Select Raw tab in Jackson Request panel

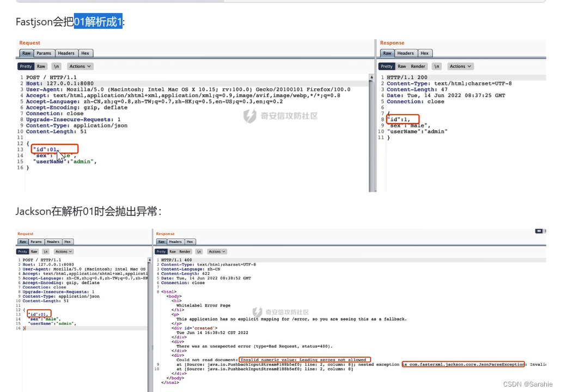23,242
